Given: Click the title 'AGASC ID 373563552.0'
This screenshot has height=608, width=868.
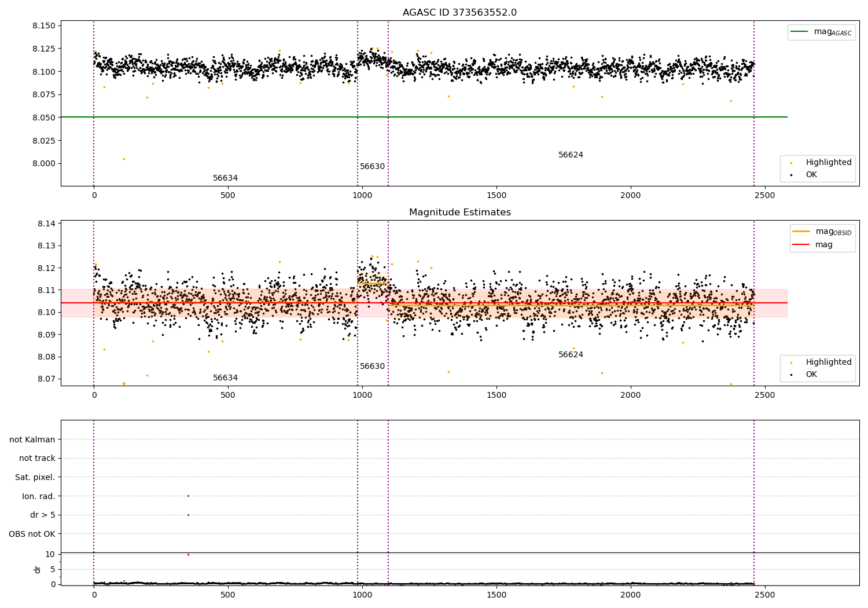Looking at the screenshot, I should (459, 13).
